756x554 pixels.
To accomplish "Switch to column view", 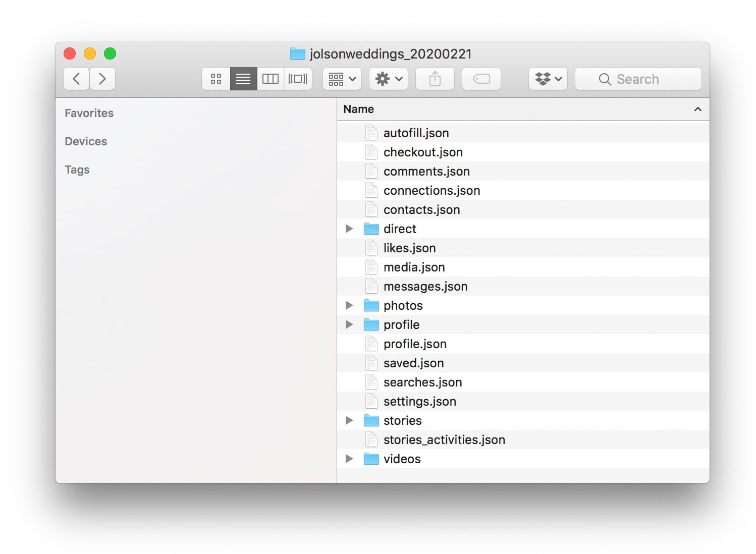I will pos(271,79).
